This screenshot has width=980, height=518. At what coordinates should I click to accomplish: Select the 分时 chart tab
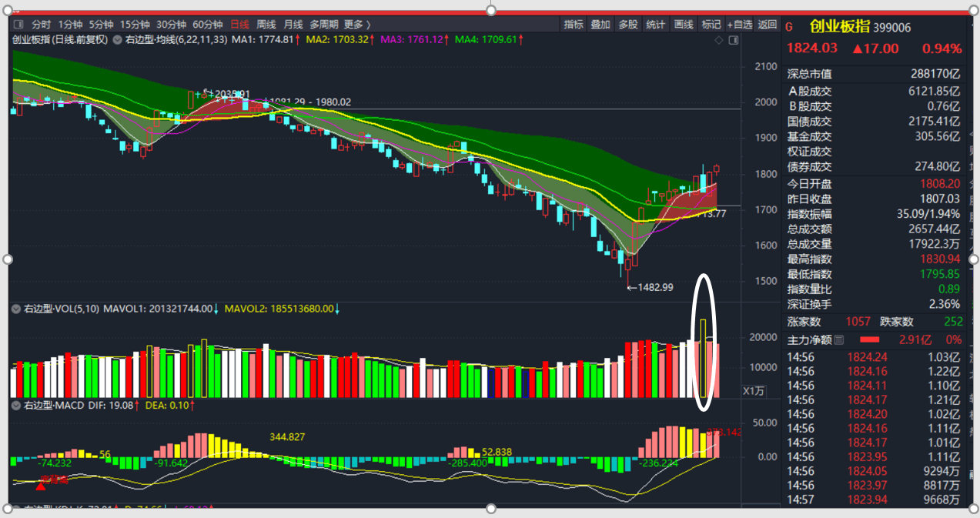click(42, 25)
